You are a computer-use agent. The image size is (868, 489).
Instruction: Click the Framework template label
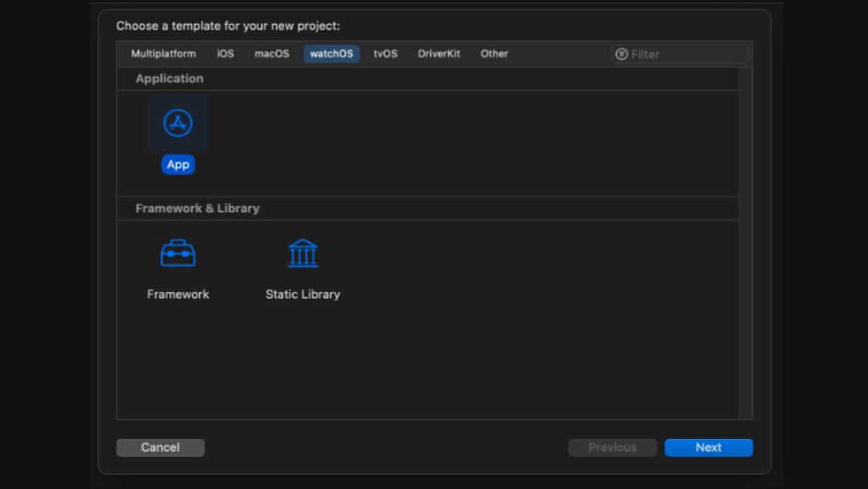pyautogui.click(x=178, y=295)
